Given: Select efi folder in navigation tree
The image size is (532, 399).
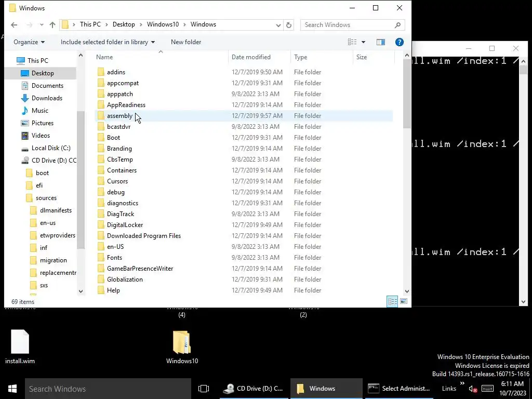Looking at the screenshot, I should point(39,185).
